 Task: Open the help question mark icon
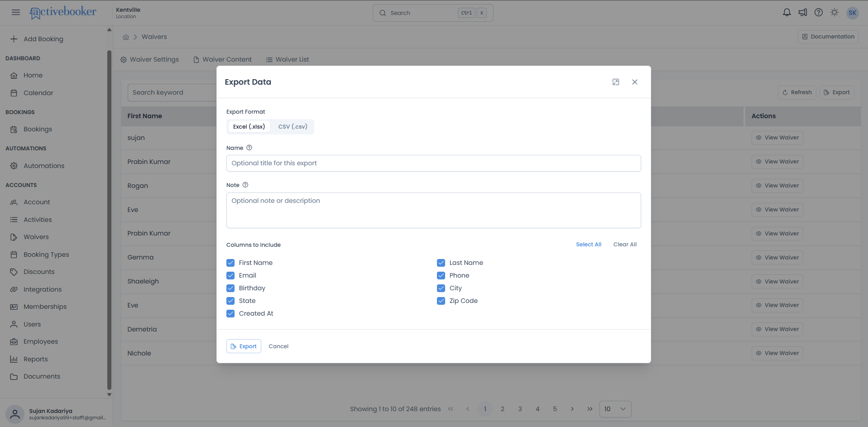(x=819, y=13)
